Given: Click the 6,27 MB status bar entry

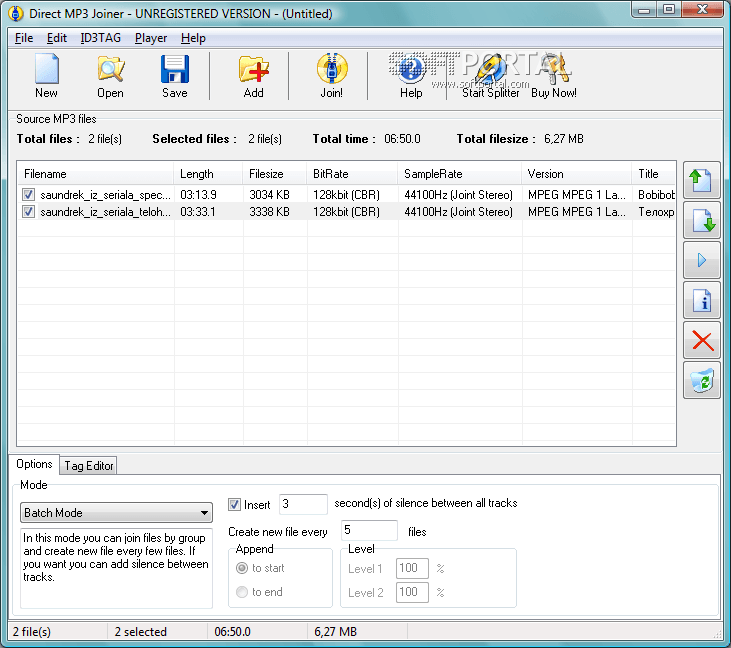Looking at the screenshot, I should (x=335, y=632).
